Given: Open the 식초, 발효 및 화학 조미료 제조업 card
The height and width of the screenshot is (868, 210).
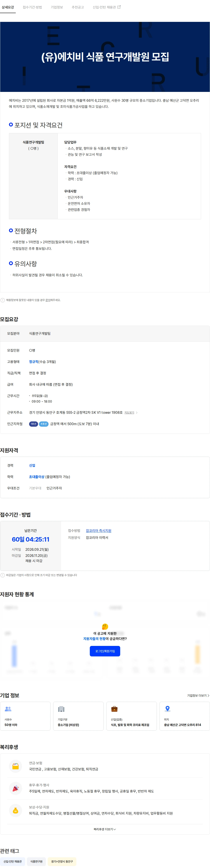Looking at the screenshot, I should [131, 716].
